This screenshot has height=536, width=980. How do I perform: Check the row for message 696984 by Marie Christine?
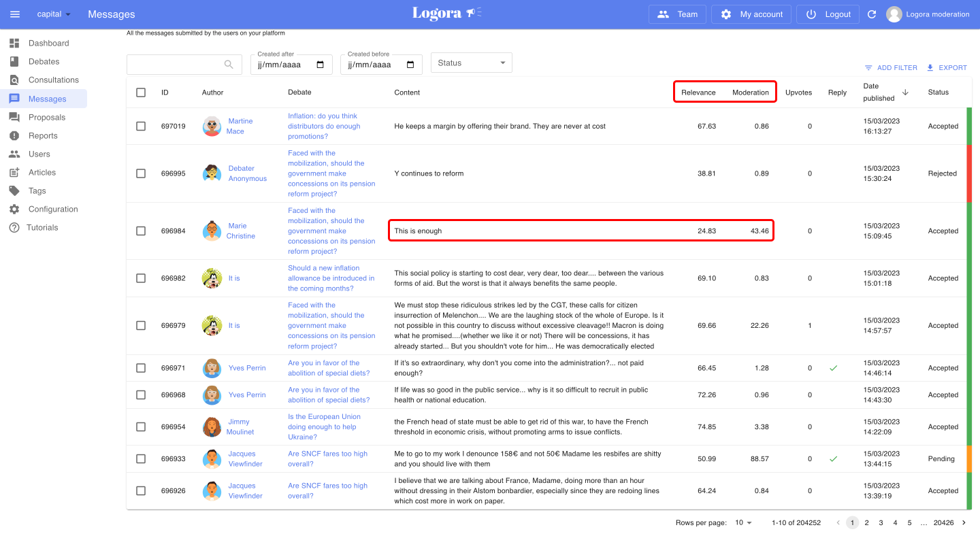tap(141, 231)
